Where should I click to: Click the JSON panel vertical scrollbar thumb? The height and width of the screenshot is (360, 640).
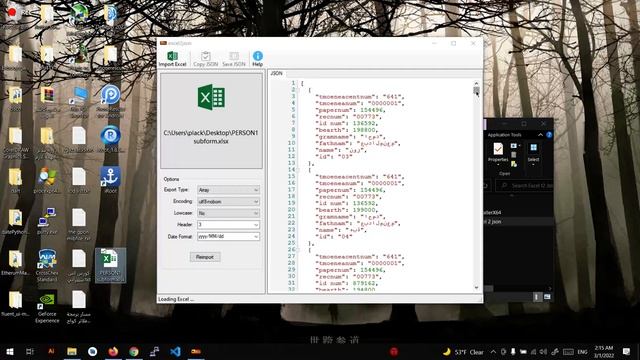pos(476,91)
